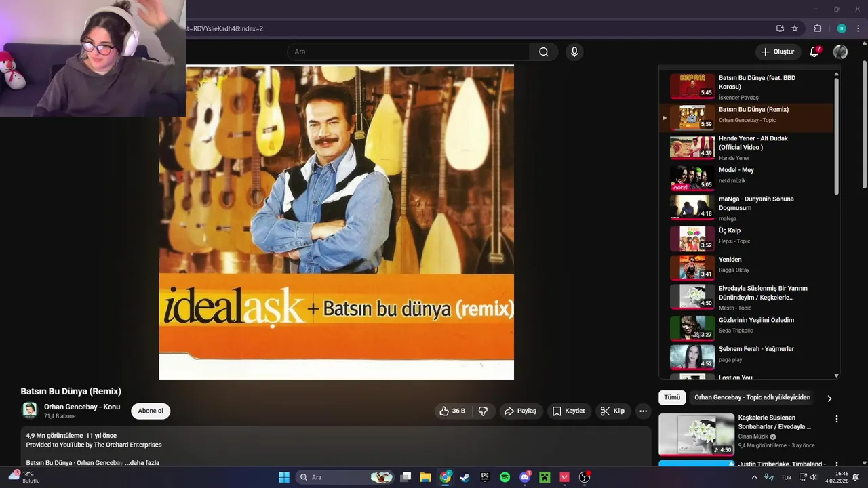Open the Orhan Gencebay - Konu channel name
This screenshot has width=868, height=488.
tap(82, 407)
